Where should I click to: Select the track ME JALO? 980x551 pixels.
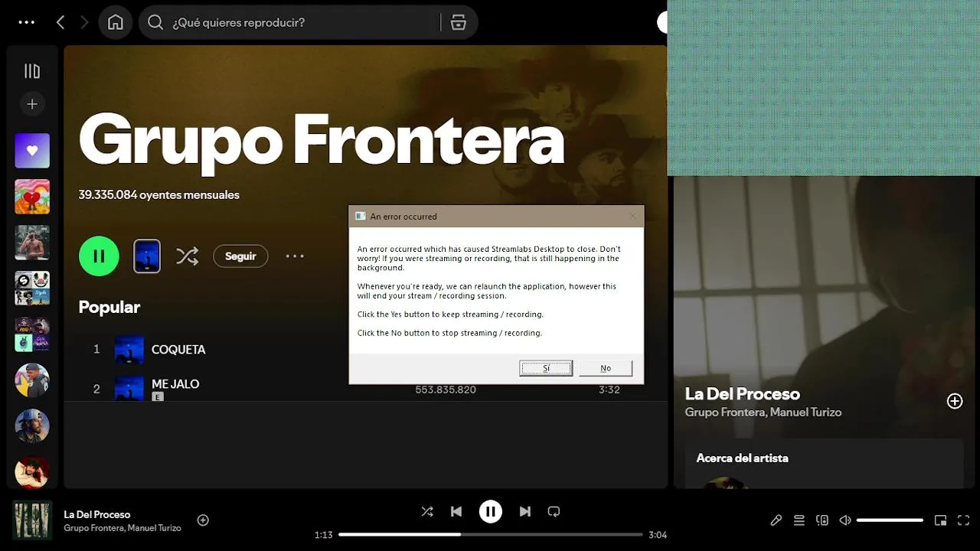(x=175, y=383)
